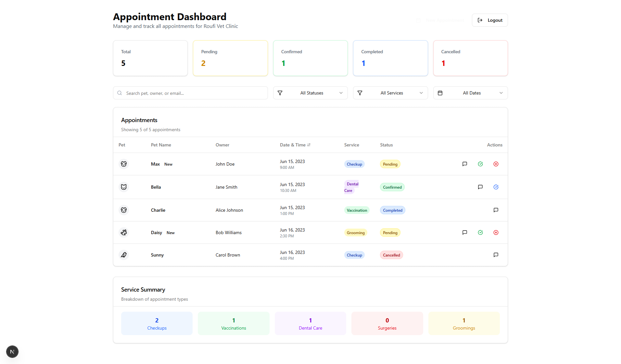Click Charlie's dog avatar icon
Viewport: 621px width, 364px height.
[124, 210]
